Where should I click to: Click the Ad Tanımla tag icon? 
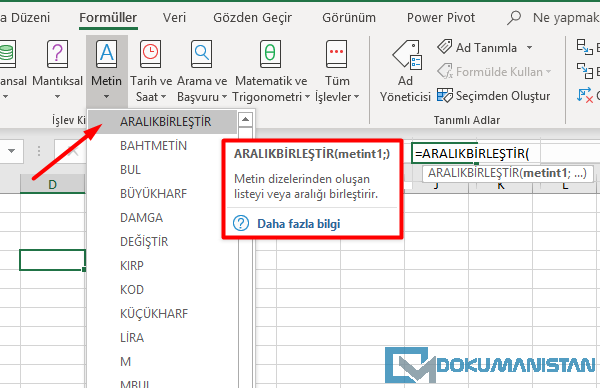[x=445, y=47]
